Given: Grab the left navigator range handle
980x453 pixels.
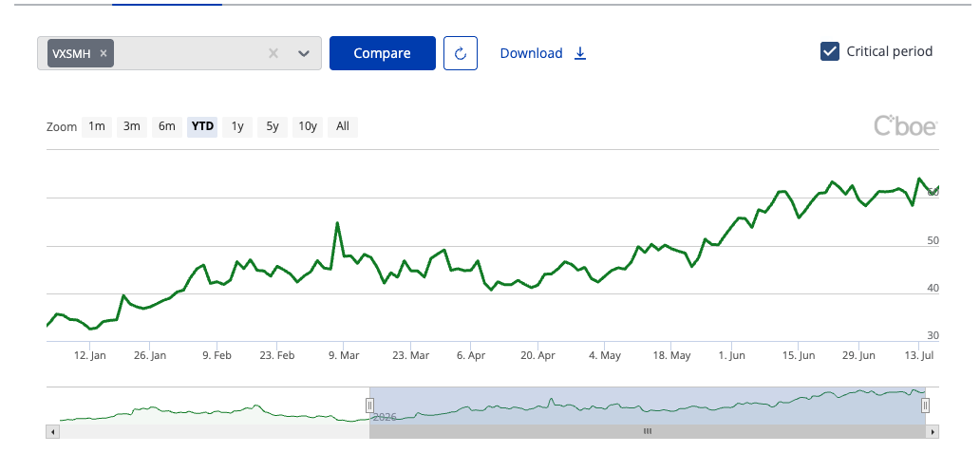Looking at the screenshot, I should tap(369, 406).
